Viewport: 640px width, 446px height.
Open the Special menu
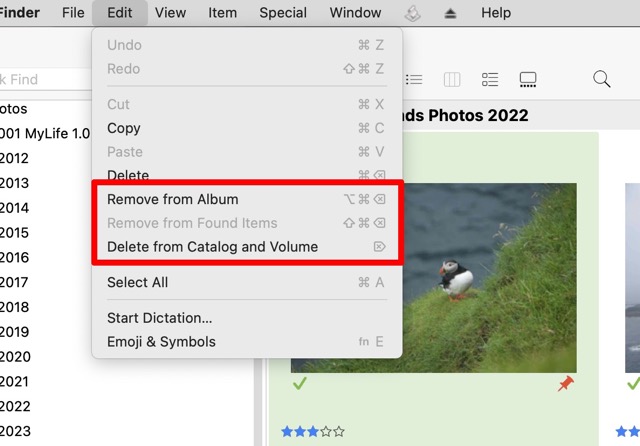pyautogui.click(x=283, y=13)
